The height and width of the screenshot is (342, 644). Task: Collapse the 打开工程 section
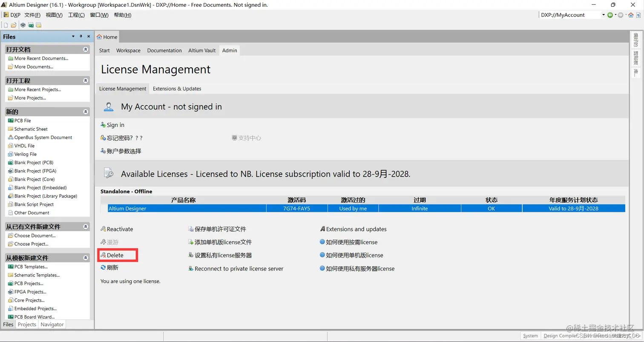click(x=86, y=80)
